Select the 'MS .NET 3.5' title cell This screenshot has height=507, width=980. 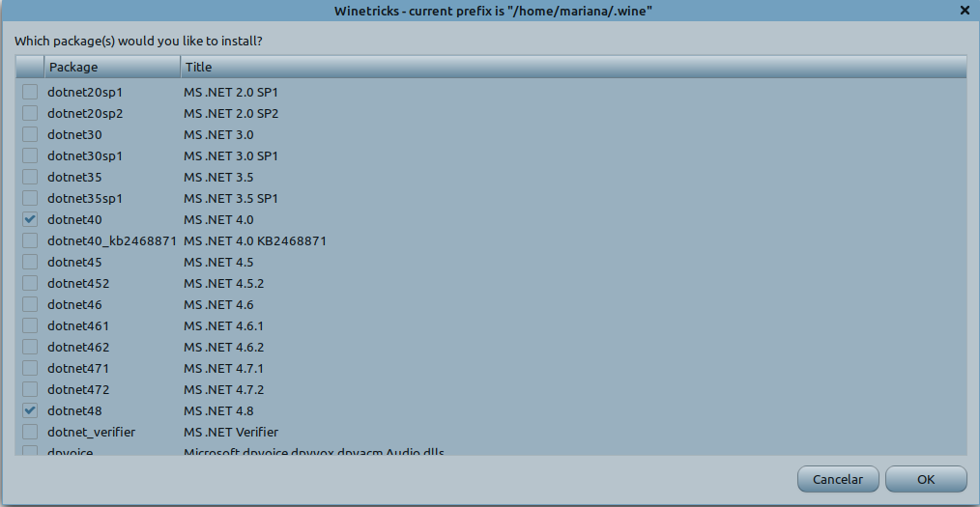pos(218,178)
